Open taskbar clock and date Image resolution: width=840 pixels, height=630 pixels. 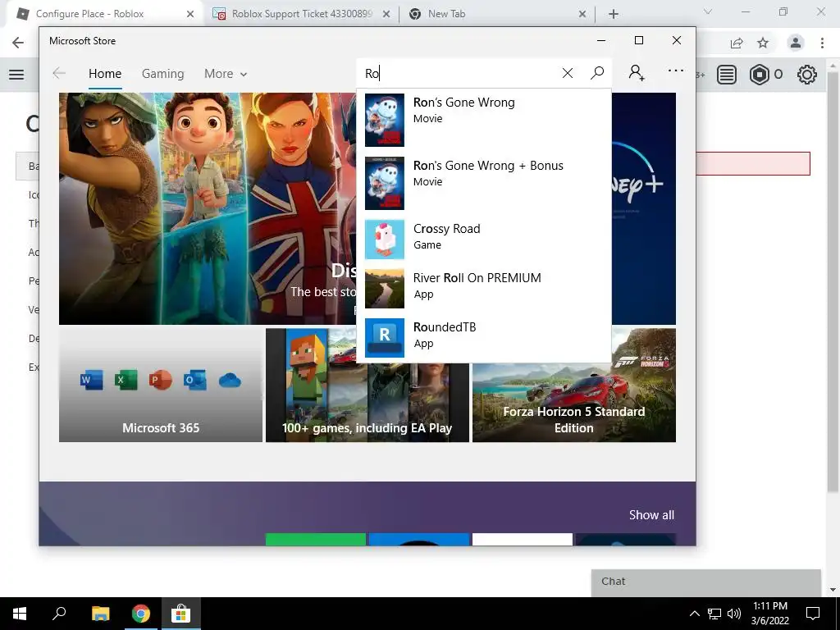770,614
